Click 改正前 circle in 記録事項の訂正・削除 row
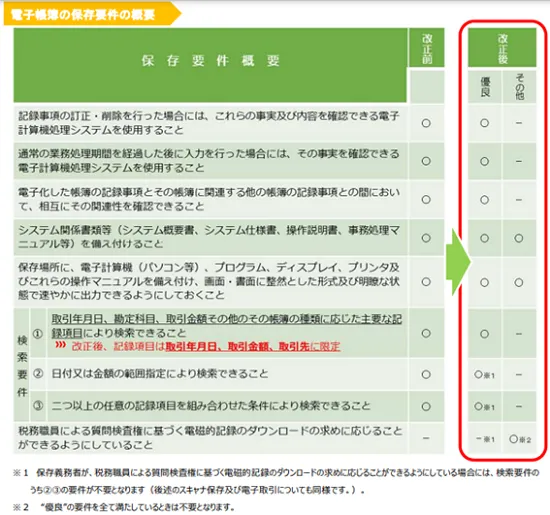Viewport: 550px width, 515px height. tap(426, 123)
